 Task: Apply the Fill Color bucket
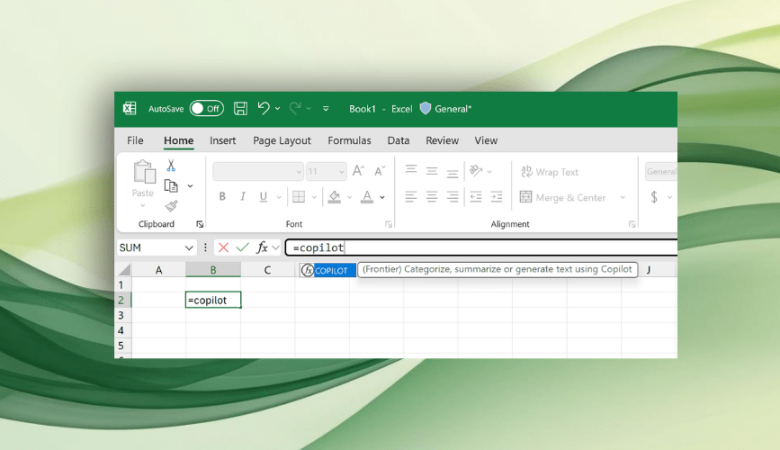pos(334,197)
